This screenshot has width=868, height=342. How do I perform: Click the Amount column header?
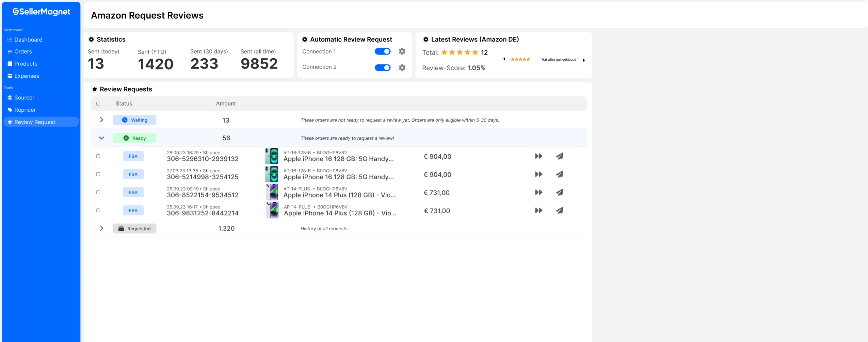226,104
